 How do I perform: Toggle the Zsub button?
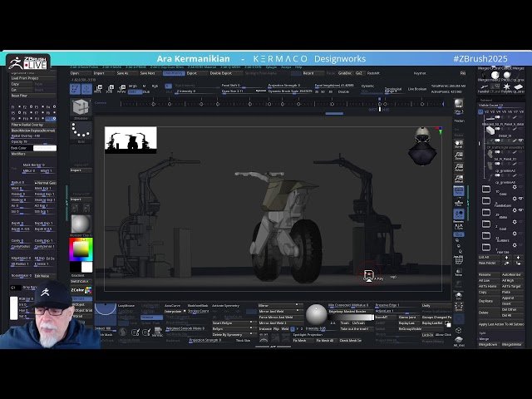pyautogui.click(x=146, y=92)
